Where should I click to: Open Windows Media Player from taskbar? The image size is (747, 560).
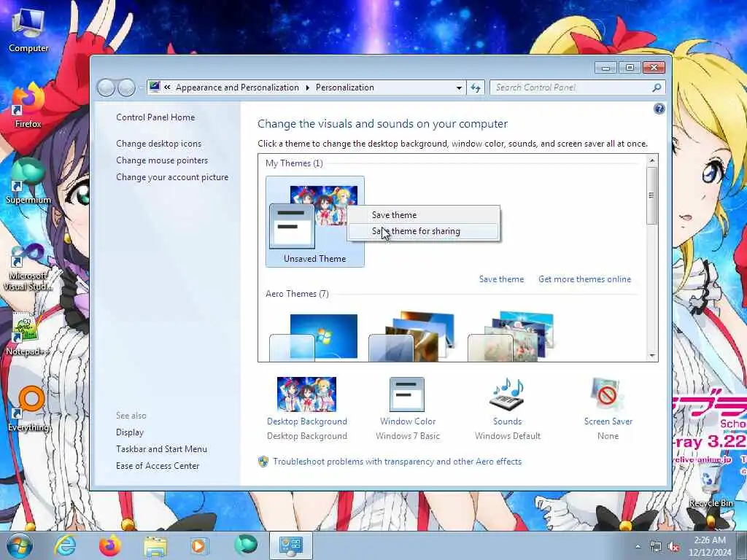[x=199, y=545]
